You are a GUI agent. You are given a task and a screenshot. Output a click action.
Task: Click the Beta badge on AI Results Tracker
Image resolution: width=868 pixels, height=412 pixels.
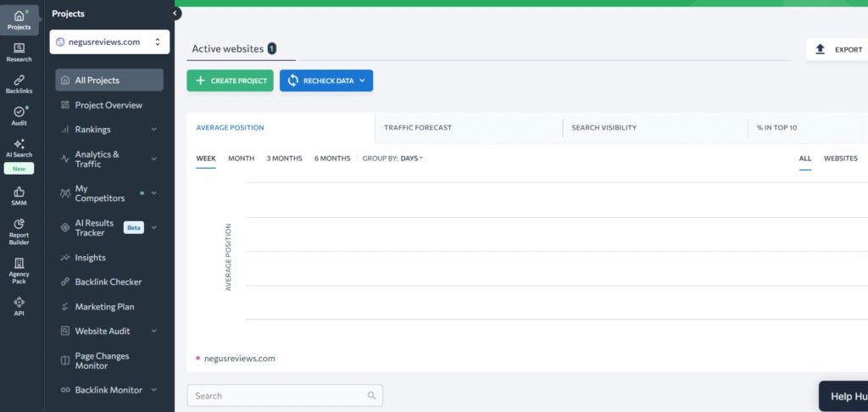point(134,227)
